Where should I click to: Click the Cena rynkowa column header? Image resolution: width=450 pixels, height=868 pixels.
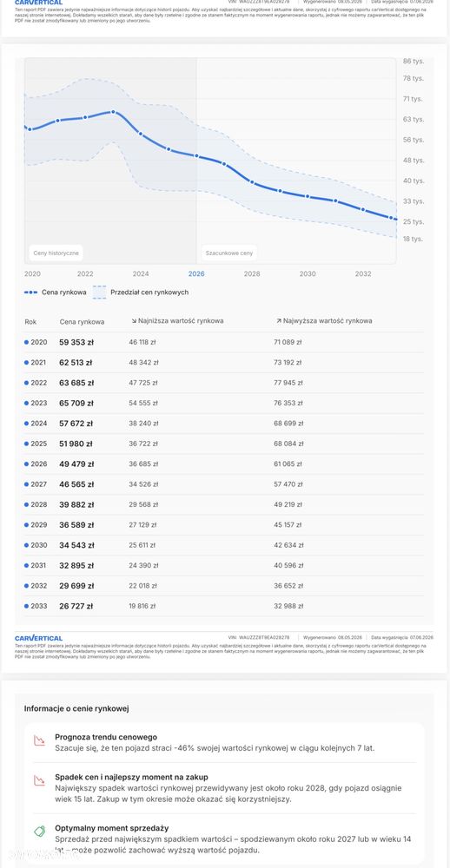point(82,322)
